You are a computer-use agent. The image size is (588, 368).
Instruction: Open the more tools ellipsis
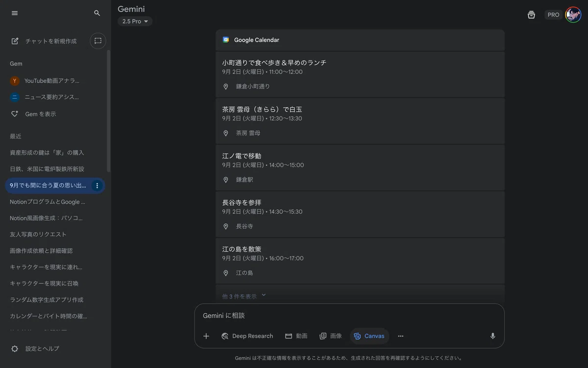pyautogui.click(x=401, y=336)
